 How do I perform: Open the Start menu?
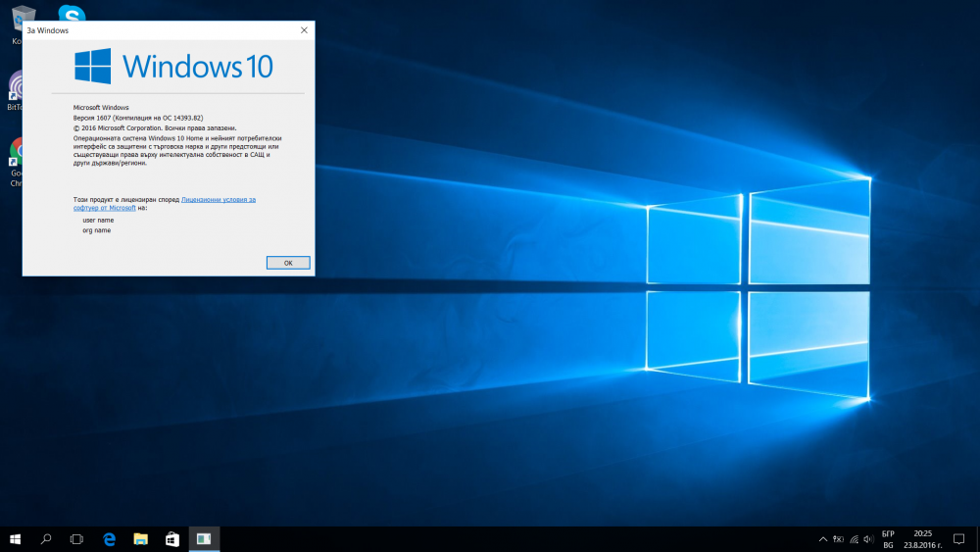click(x=15, y=539)
